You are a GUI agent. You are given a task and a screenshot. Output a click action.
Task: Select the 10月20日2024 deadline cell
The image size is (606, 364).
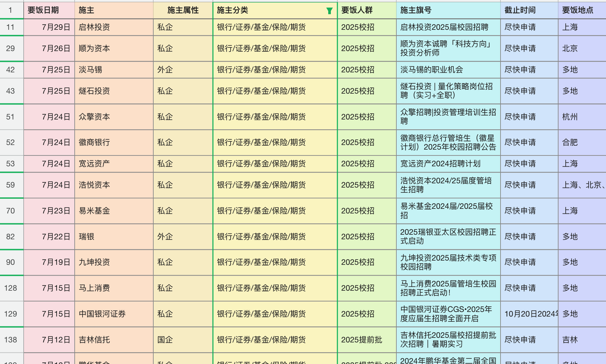[x=529, y=314]
